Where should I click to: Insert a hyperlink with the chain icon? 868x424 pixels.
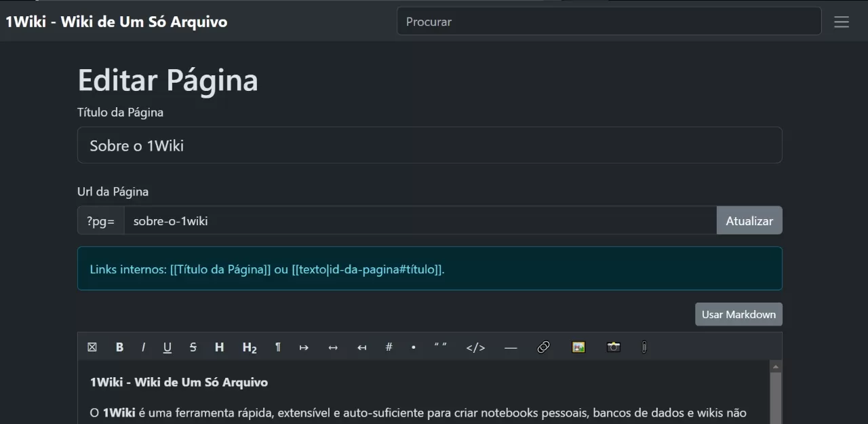(x=543, y=347)
